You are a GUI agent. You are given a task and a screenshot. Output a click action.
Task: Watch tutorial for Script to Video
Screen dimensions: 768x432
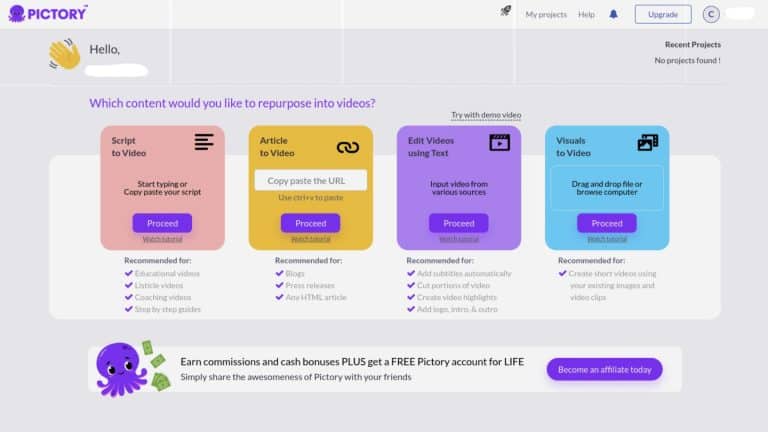click(162, 239)
